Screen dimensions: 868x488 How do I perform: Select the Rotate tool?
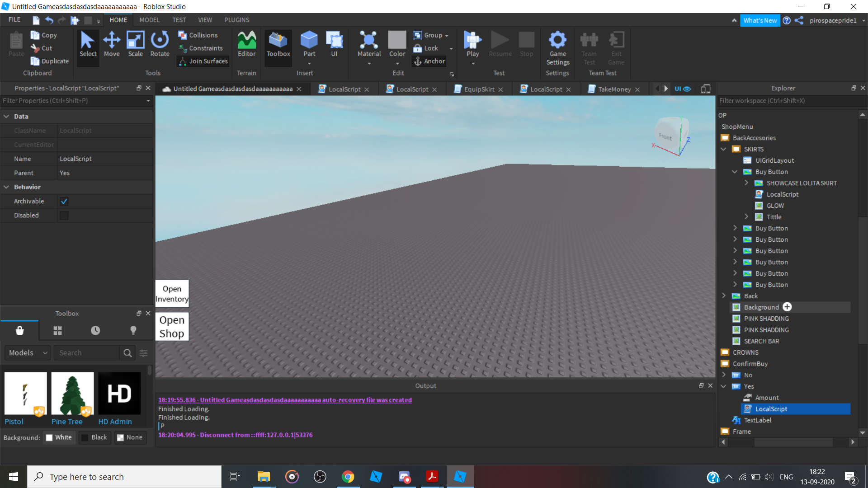[160, 44]
